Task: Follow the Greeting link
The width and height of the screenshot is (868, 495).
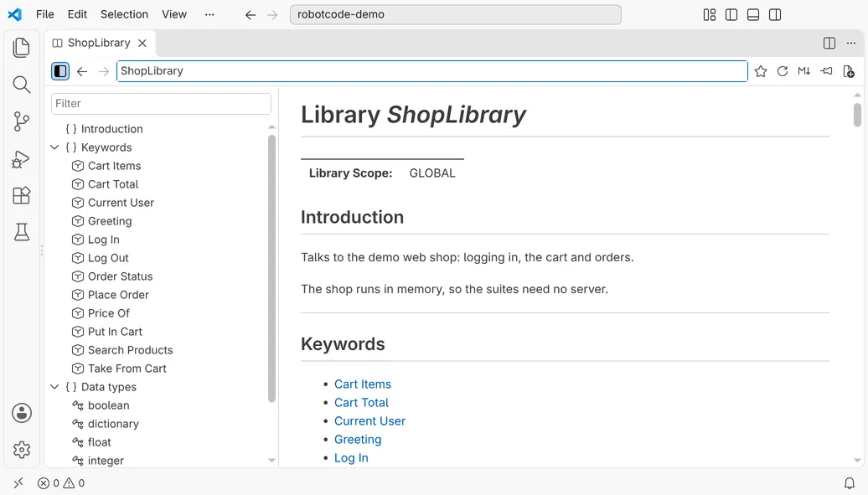Action: tap(358, 440)
